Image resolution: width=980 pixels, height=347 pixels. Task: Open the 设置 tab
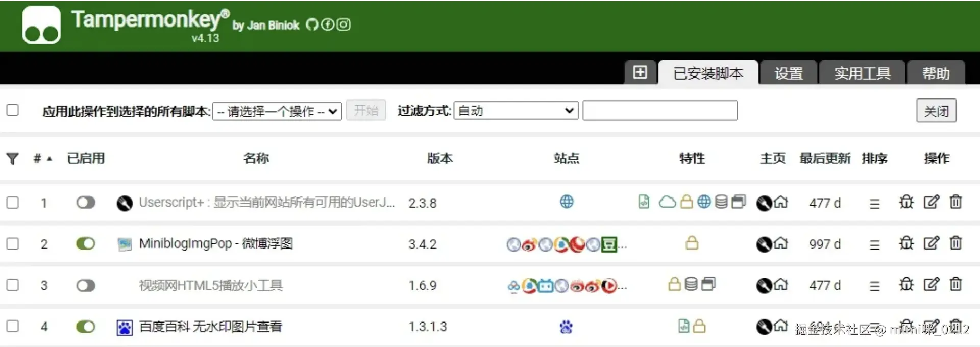789,72
